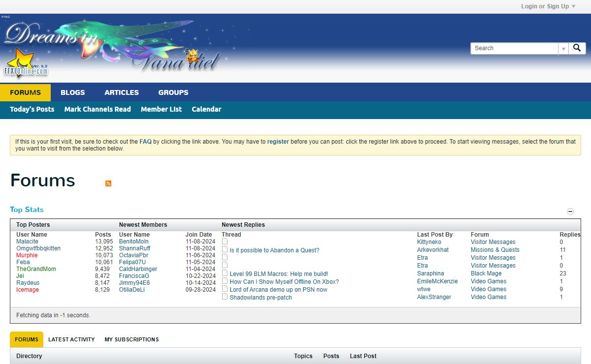Click the thread icon in Kittyneko's row

point(225,242)
